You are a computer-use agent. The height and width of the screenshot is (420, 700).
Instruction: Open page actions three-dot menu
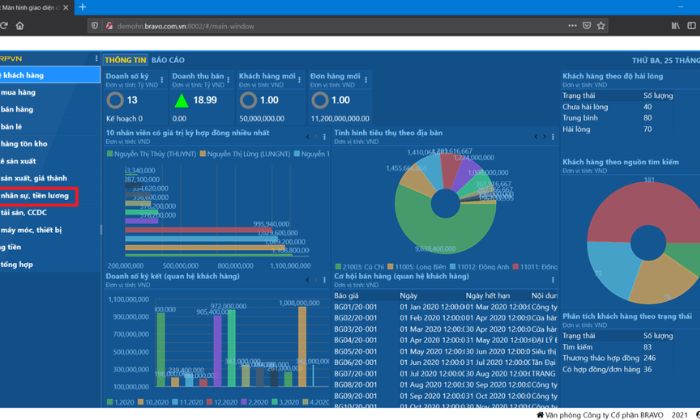[x=572, y=26]
